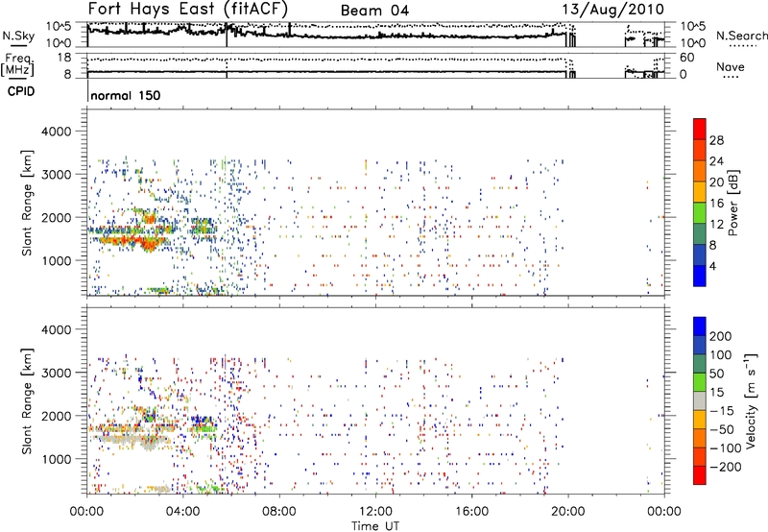768x532 pixels.
Task: Click the 'Nave' legend label
Action: (731, 66)
